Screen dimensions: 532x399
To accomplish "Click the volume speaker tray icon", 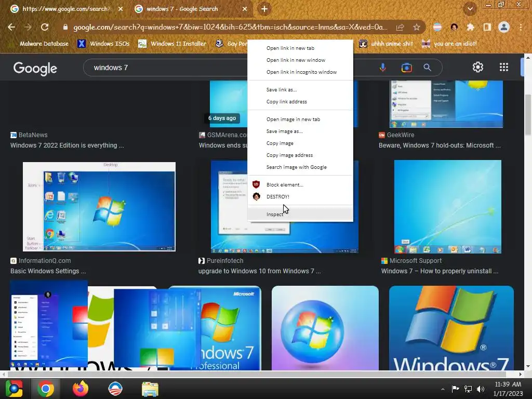I will (481, 389).
